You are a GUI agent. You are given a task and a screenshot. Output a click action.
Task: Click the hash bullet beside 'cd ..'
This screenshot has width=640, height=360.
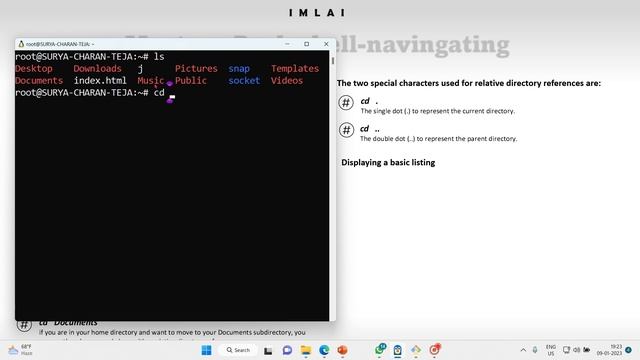tap(346, 130)
